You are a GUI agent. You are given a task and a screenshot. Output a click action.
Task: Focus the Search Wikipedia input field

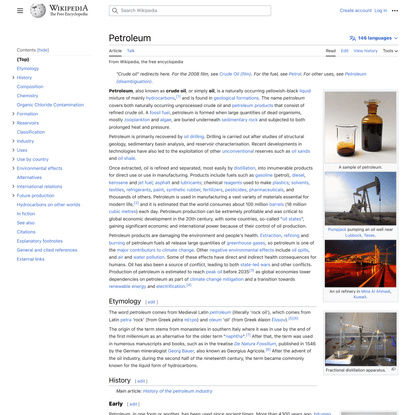pyautogui.click(x=190, y=11)
